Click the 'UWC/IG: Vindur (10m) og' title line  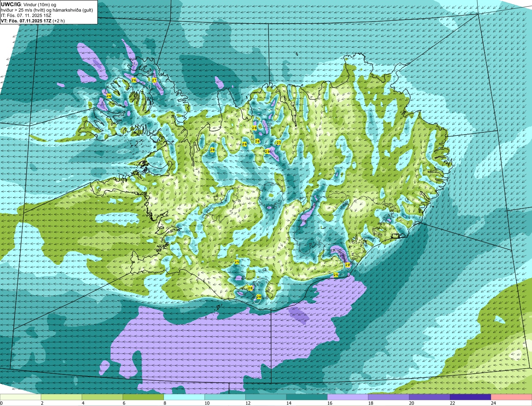pyautogui.click(x=28, y=4)
